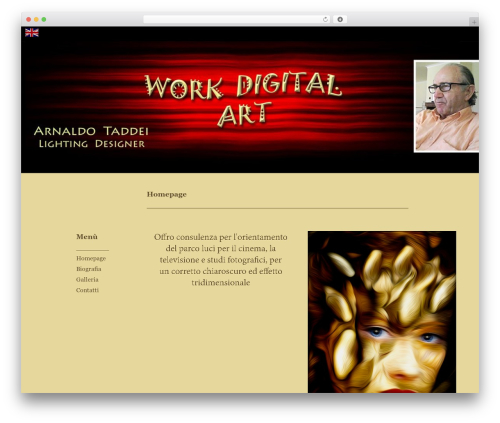500x423 pixels.
Task: Click the red close window dot
Action: coord(29,19)
